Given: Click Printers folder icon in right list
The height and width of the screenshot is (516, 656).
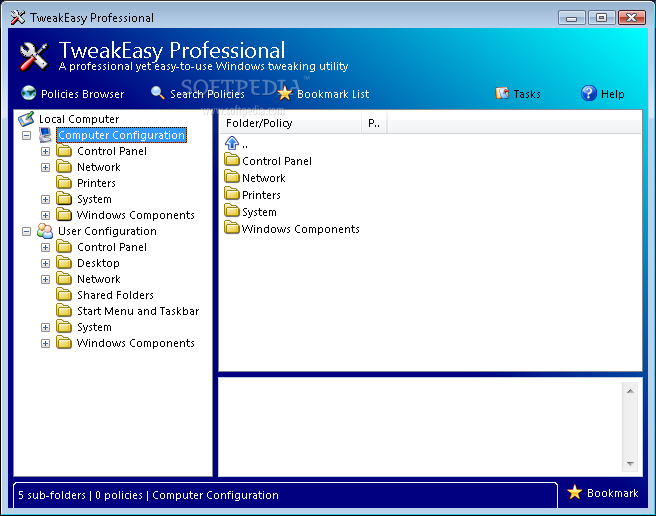Looking at the screenshot, I should [231, 194].
